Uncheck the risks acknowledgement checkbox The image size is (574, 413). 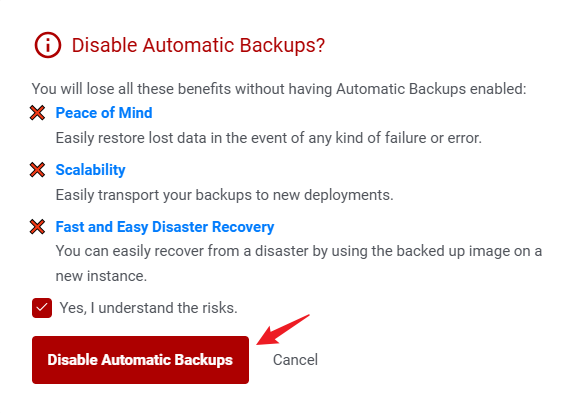click(42, 308)
